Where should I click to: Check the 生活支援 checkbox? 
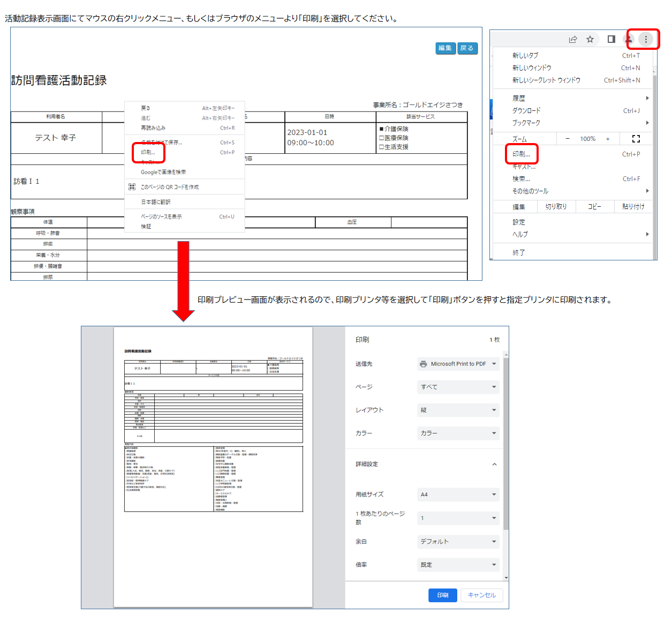(382, 147)
